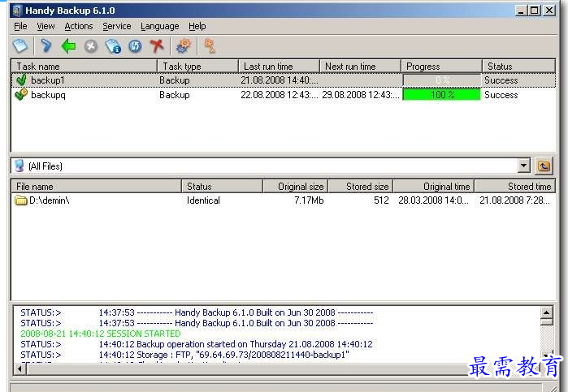Minimize the Handy Backup window
The height and width of the screenshot is (392, 568).
click(x=521, y=11)
